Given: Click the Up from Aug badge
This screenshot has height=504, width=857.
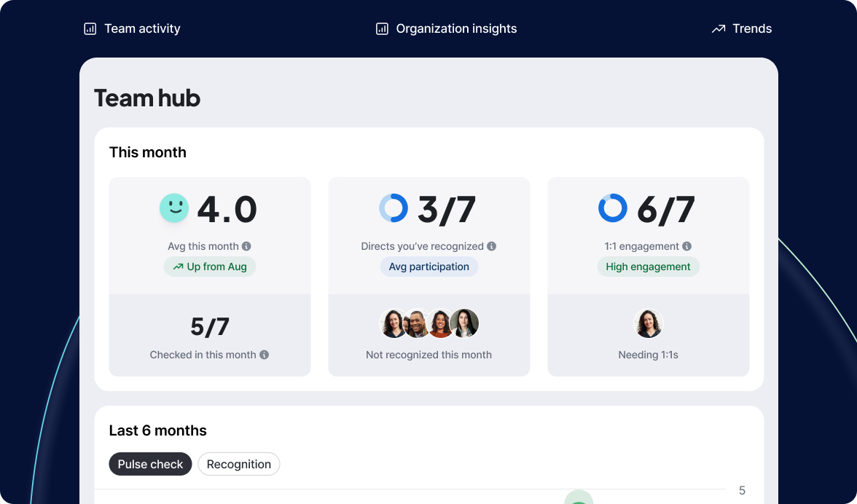Looking at the screenshot, I should 210,267.
